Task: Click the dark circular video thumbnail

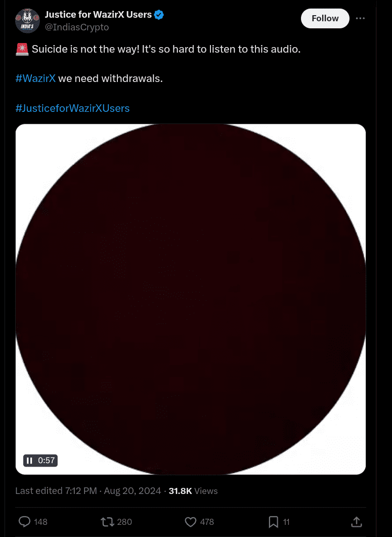Action: pyautogui.click(x=191, y=299)
